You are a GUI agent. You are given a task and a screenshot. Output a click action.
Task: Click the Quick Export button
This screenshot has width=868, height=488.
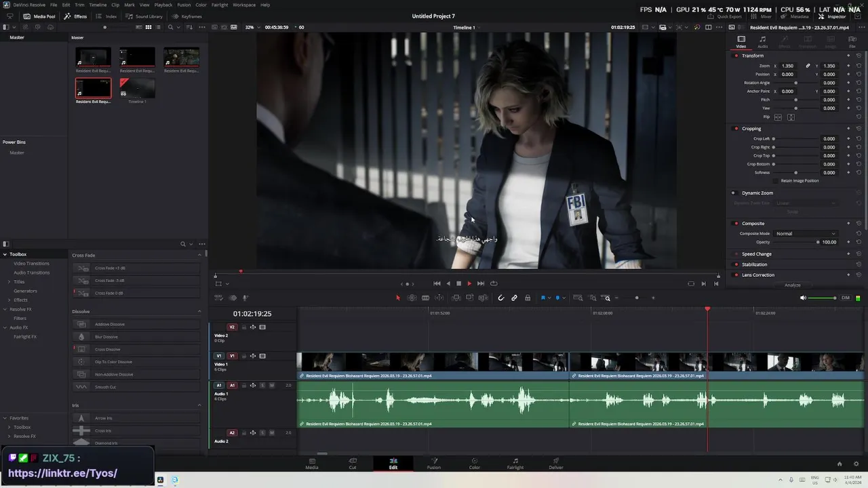tap(725, 16)
